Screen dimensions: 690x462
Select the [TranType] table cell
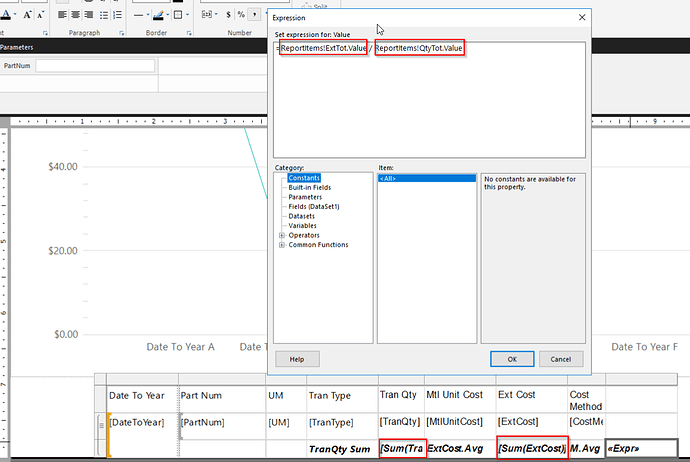[x=342, y=426]
